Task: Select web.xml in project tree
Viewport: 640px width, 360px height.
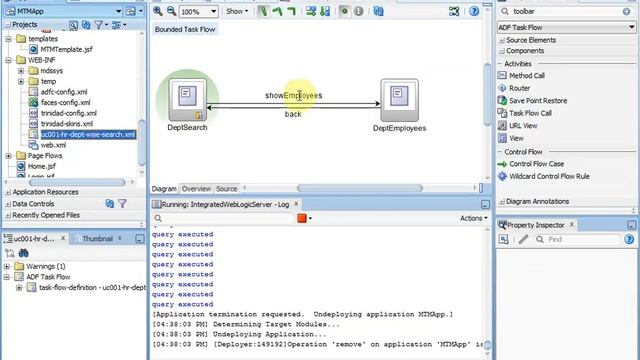Action: click(53, 145)
